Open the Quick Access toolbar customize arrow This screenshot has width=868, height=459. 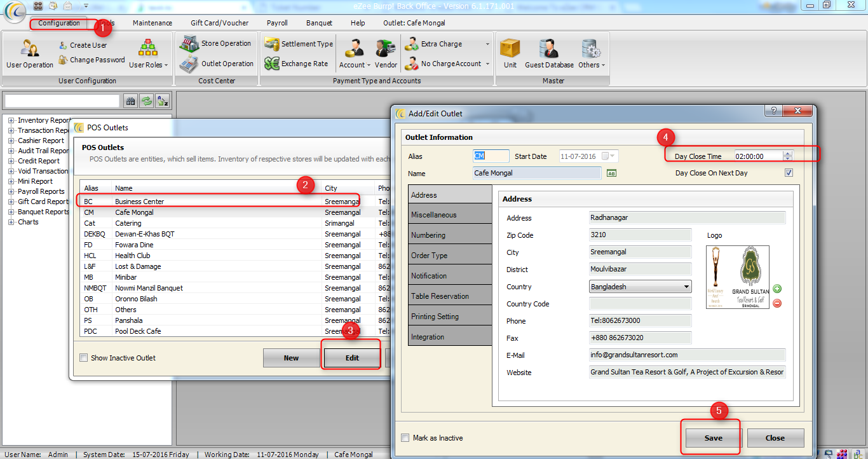pos(86,6)
